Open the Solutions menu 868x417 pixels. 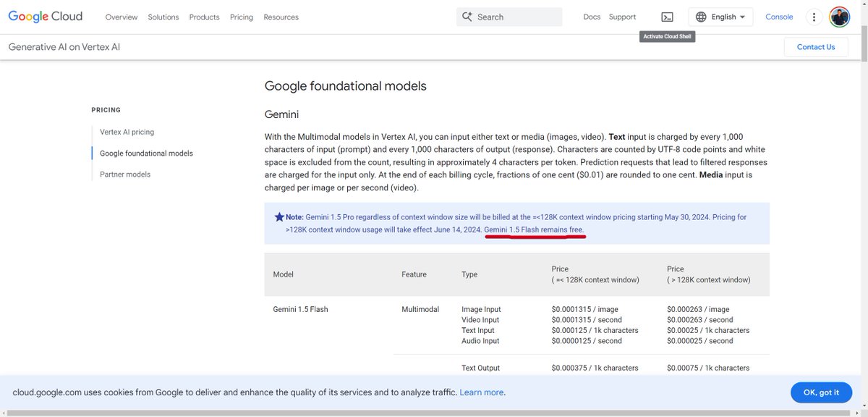coord(163,17)
